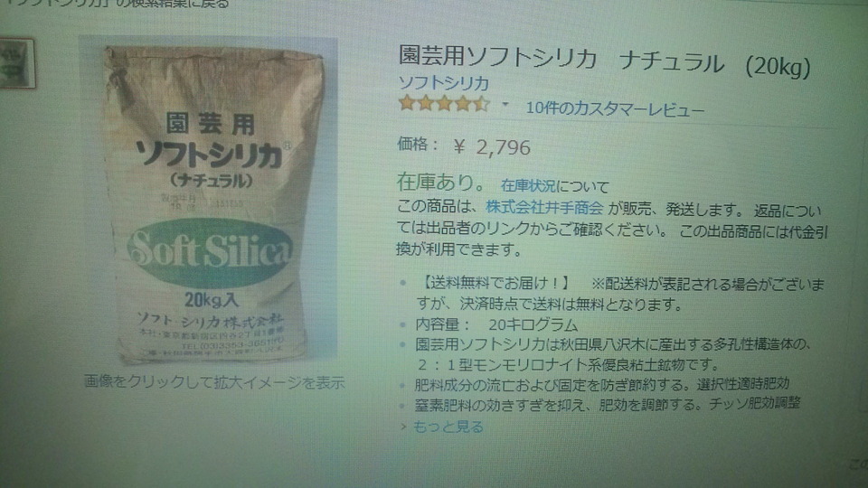Open the 在庫状況 stock status link
The image size is (868, 488).
click(527, 185)
